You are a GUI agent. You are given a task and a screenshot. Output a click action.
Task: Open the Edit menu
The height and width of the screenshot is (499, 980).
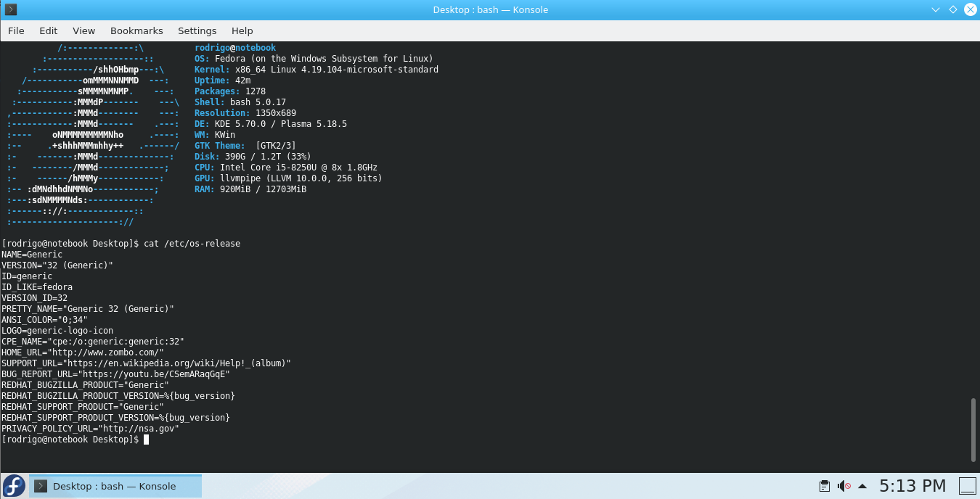49,30
